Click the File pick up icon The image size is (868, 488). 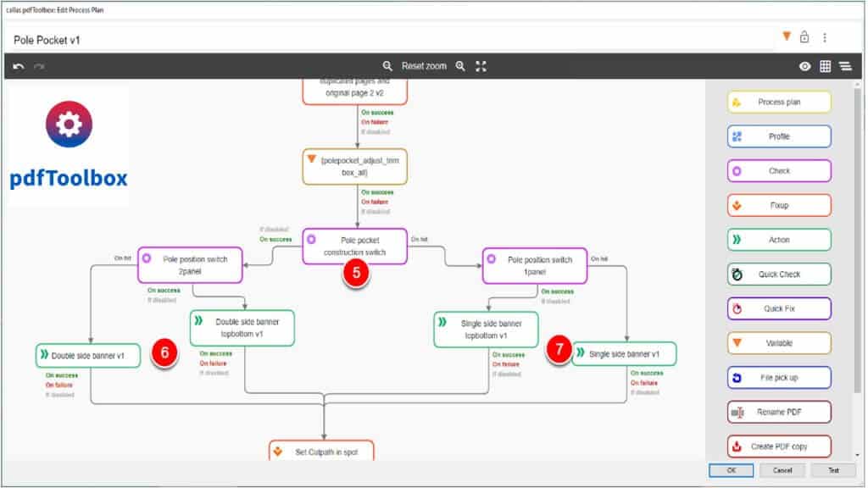(x=737, y=377)
